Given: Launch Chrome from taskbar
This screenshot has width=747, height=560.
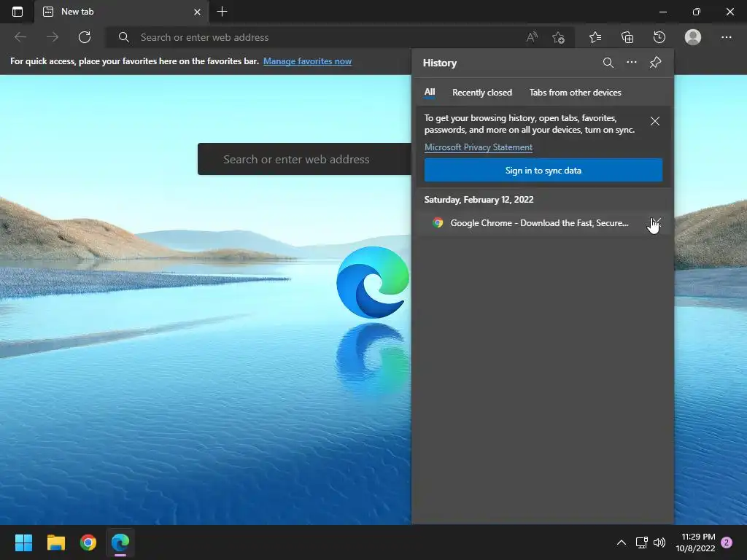Looking at the screenshot, I should 88,542.
